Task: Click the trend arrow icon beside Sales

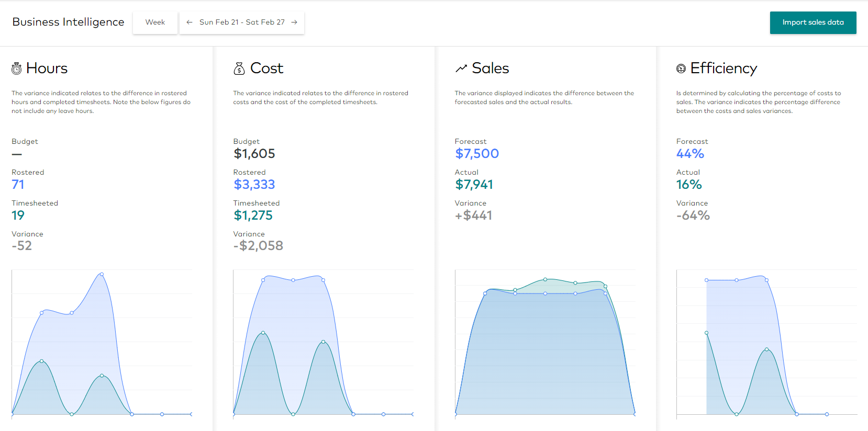Action: (461, 69)
